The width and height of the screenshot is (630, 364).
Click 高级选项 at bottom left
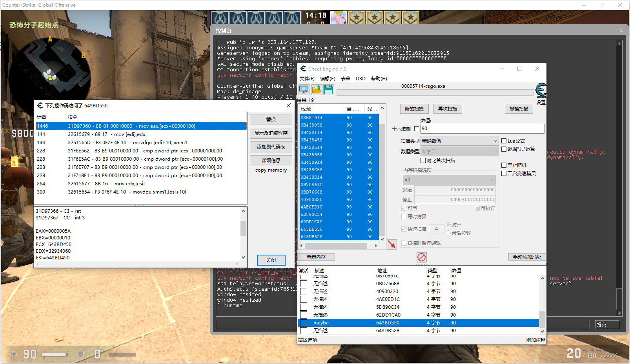point(308,340)
